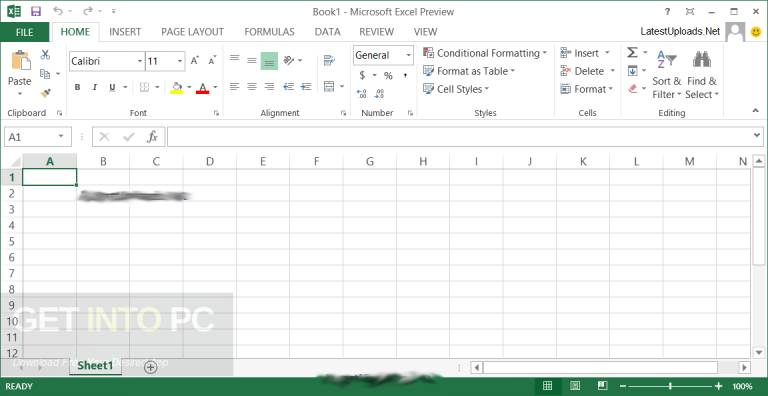Open the Conditional Formatting dropdown

484,53
